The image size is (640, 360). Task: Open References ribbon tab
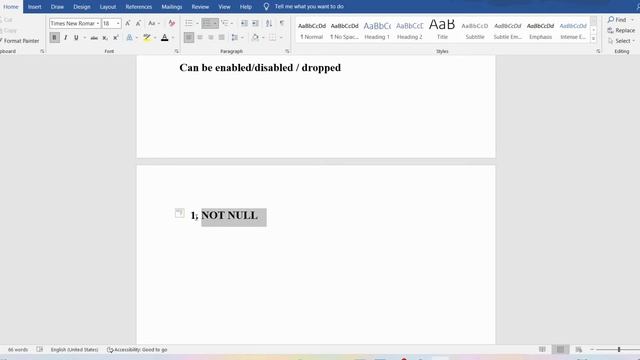coord(139,7)
